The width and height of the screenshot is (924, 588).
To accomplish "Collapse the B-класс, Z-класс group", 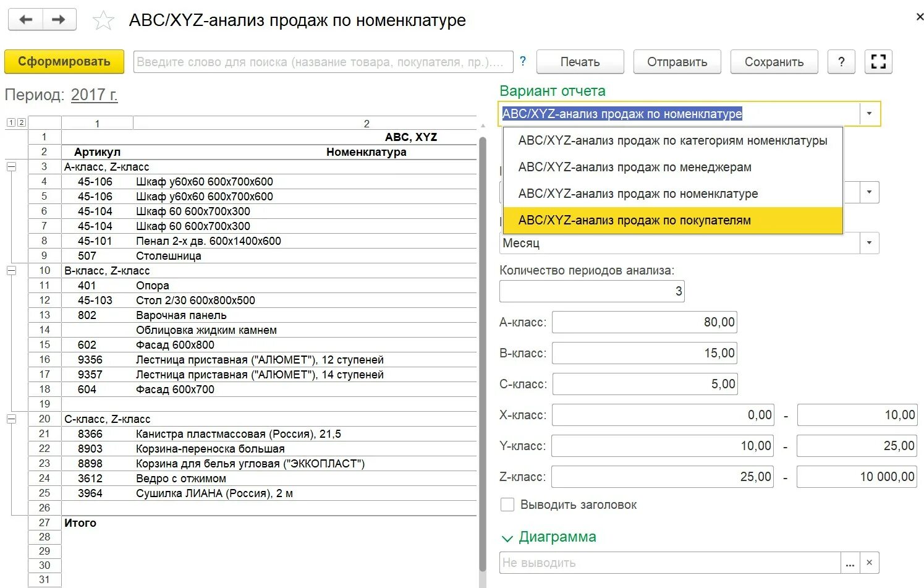I will pyautogui.click(x=11, y=270).
